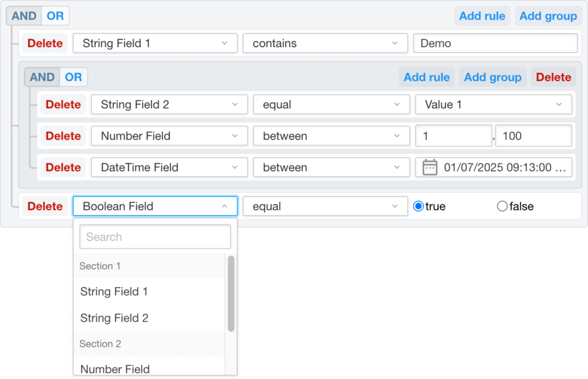Viewport: 588px width, 379px height.
Task: Expand the Value 1 dropdown
Action: tap(493, 105)
